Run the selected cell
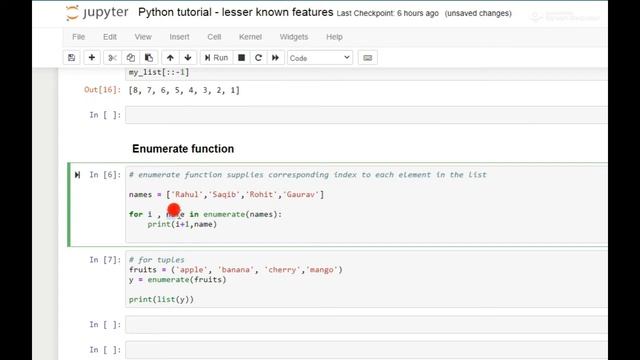The image size is (640, 360). [x=216, y=58]
